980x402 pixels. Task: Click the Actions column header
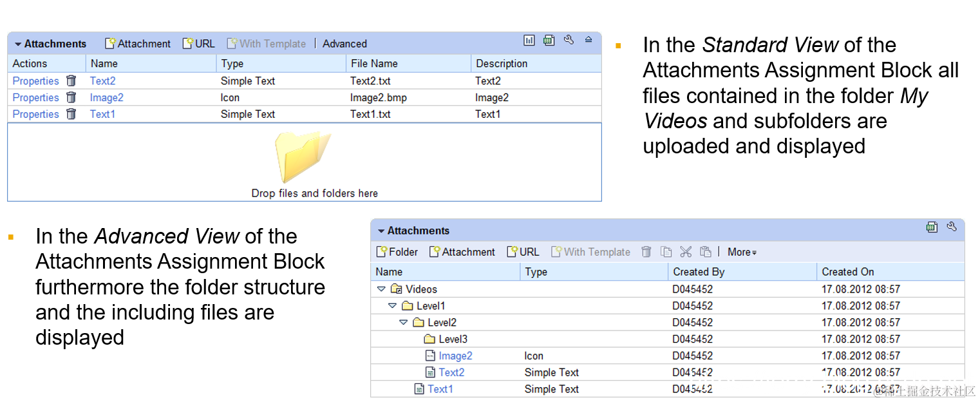pos(46,64)
